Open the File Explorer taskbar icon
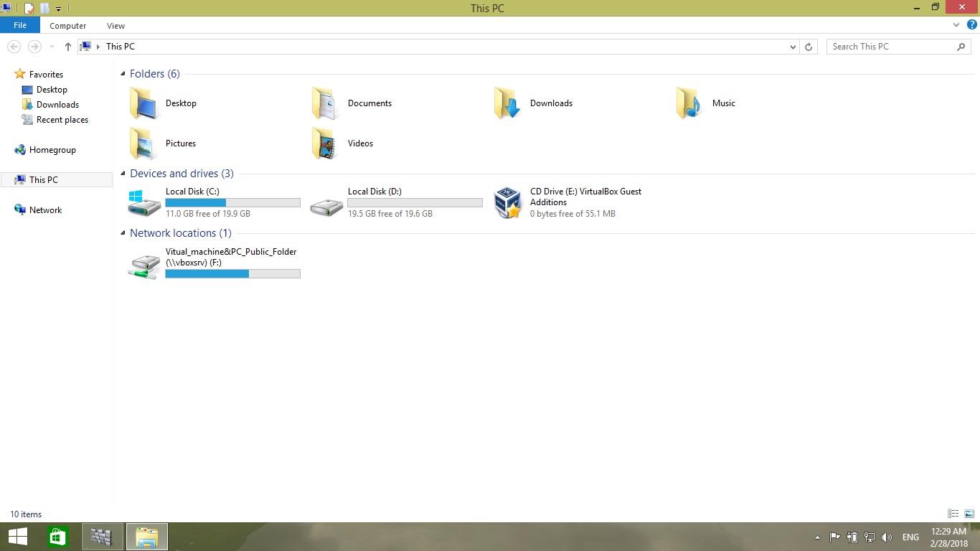This screenshot has height=551, width=980. click(146, 536)
